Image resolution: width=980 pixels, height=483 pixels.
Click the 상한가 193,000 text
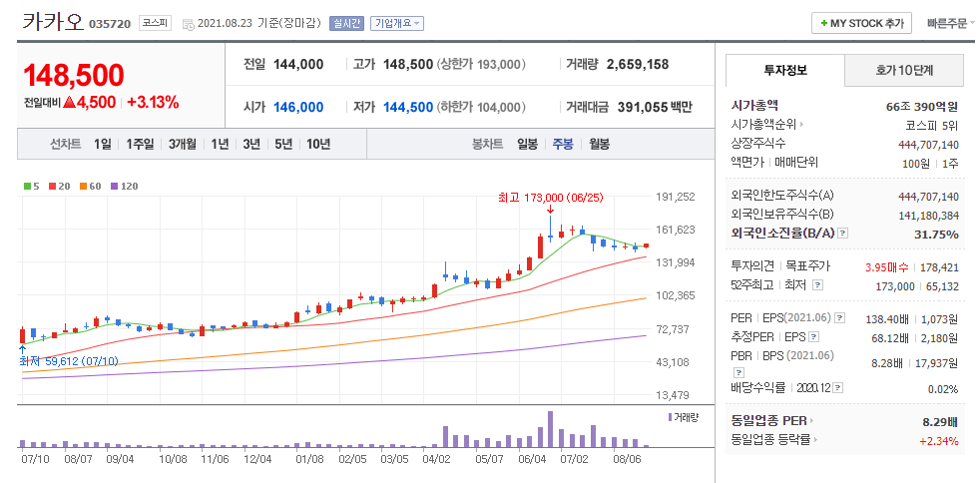(x=481, y=64)
